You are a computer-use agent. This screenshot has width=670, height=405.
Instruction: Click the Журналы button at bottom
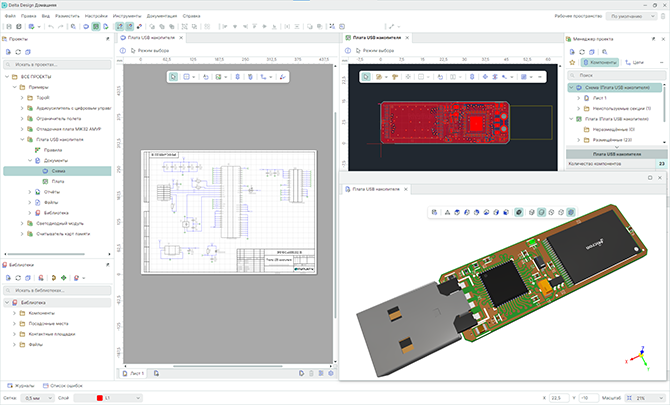click(22, 384)
